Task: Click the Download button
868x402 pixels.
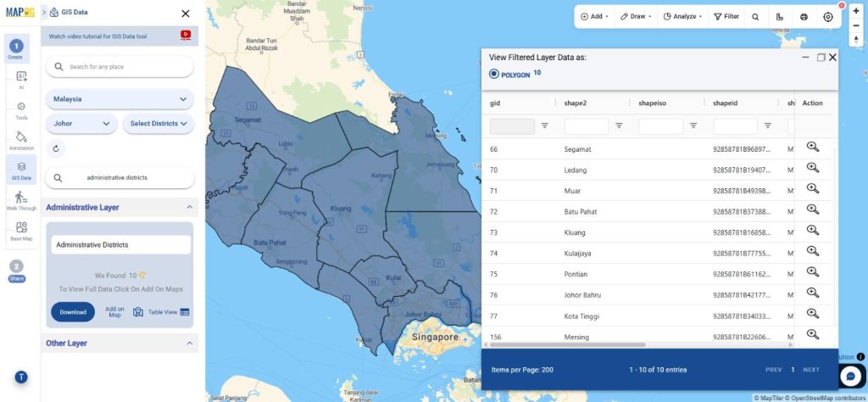Action: click(73, 312)
